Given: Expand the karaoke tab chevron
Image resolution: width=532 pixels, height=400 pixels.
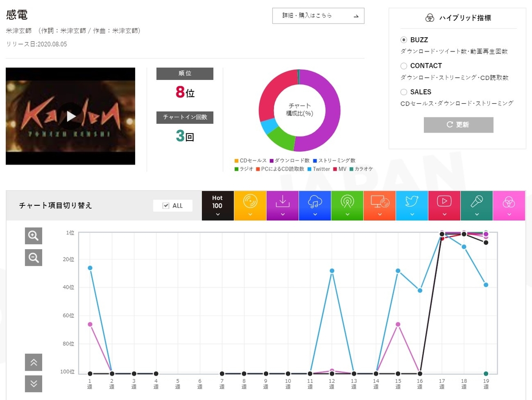Looking at the screenshot, I should click(477, 215).
